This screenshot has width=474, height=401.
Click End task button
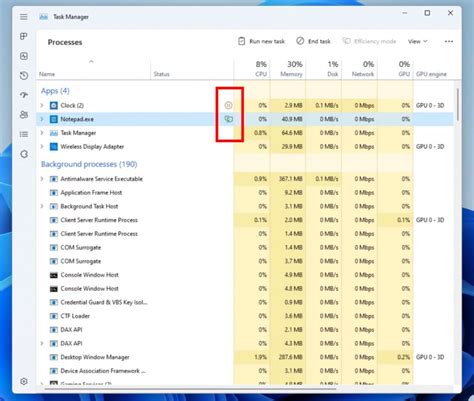click(x=313, y=41)
